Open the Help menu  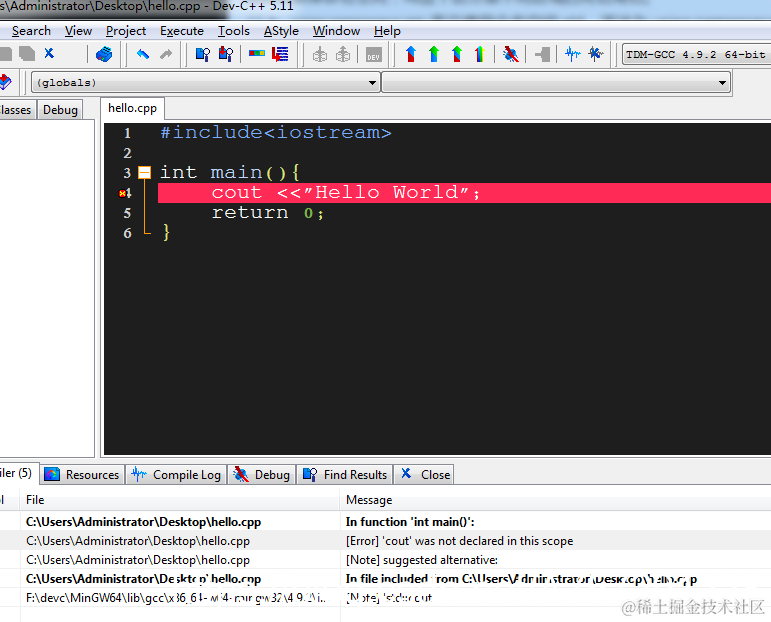(x=387, y=31)
